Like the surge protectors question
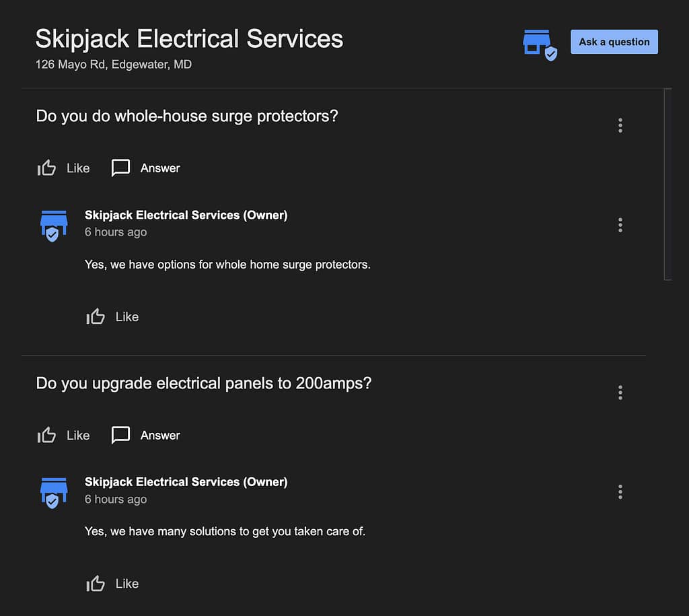Viewport: 689px width, 616px height. 64,168
